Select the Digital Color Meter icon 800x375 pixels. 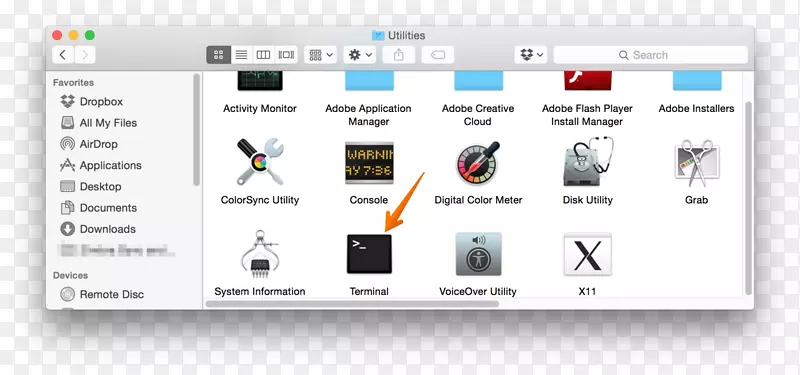pyautogui.click(x=478, y=163)
